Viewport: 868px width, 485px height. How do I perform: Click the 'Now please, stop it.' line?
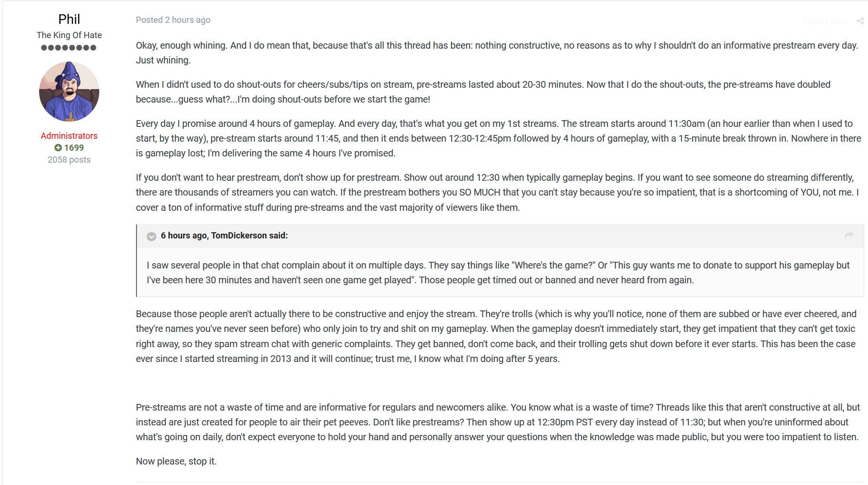pos(176,461)
